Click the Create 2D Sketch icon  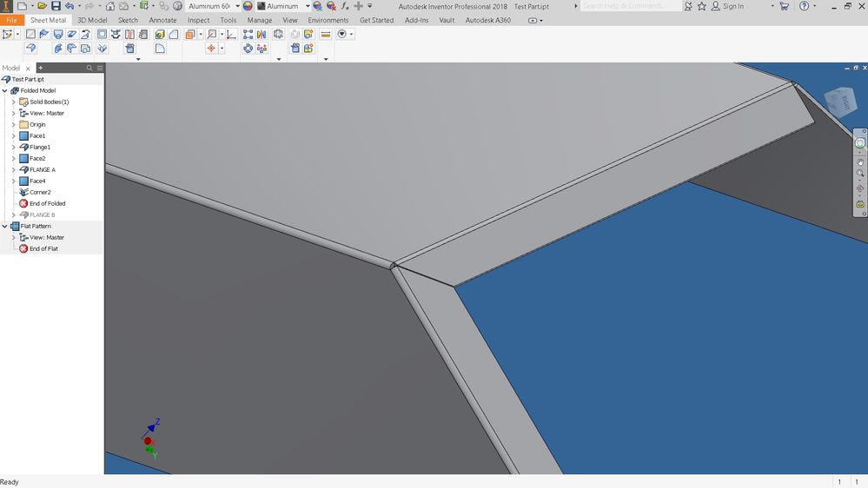tap(7, 35)
